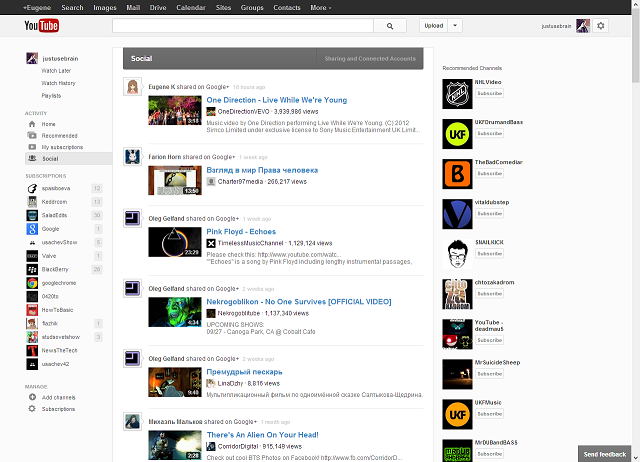Screen dimensions: 640x462
Task: Click the Send feedback button
Action: (604, 454)
